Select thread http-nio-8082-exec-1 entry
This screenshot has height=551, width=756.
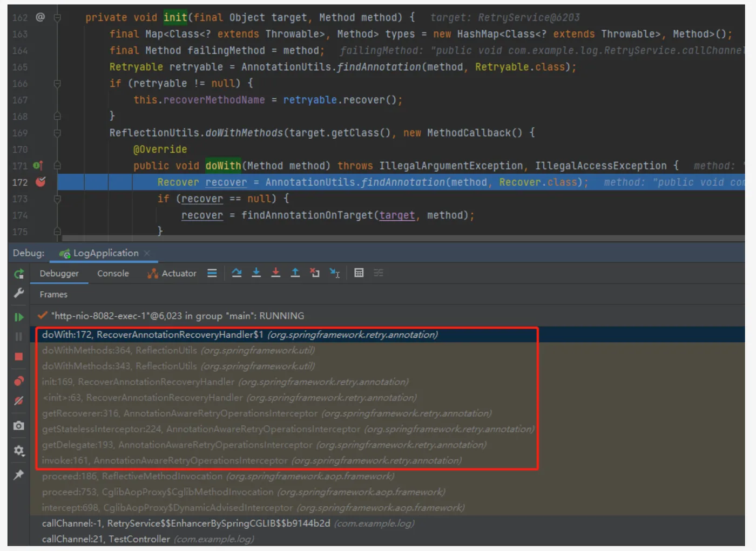(x=387, y=316)
